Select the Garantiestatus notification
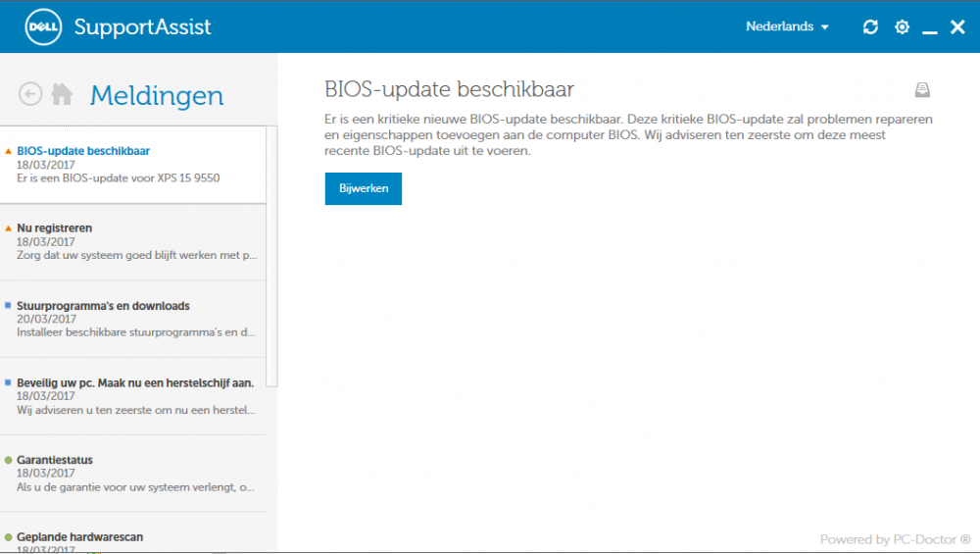 point(133,474)
